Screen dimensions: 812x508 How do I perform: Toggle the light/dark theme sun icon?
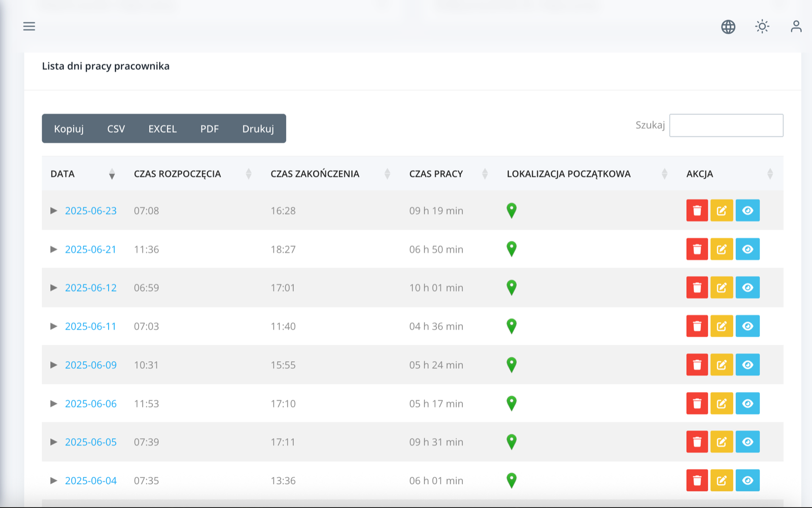(x=762, y=26)
